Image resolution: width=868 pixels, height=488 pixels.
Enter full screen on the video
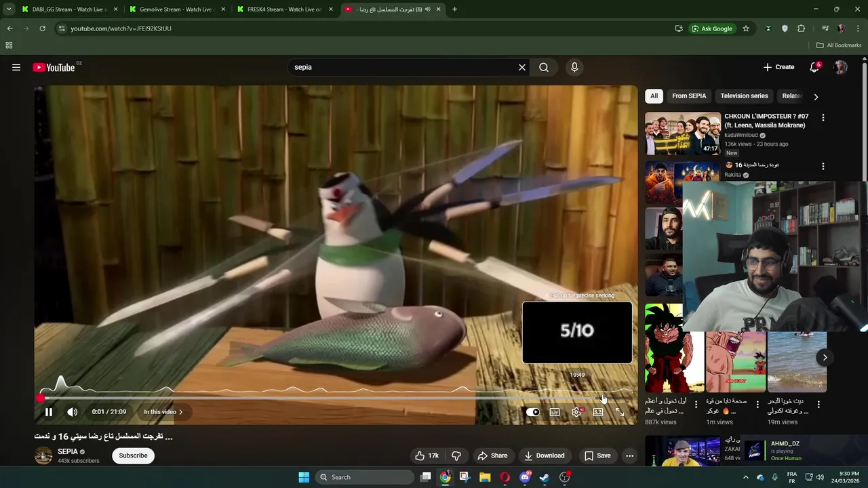[619, 412]
